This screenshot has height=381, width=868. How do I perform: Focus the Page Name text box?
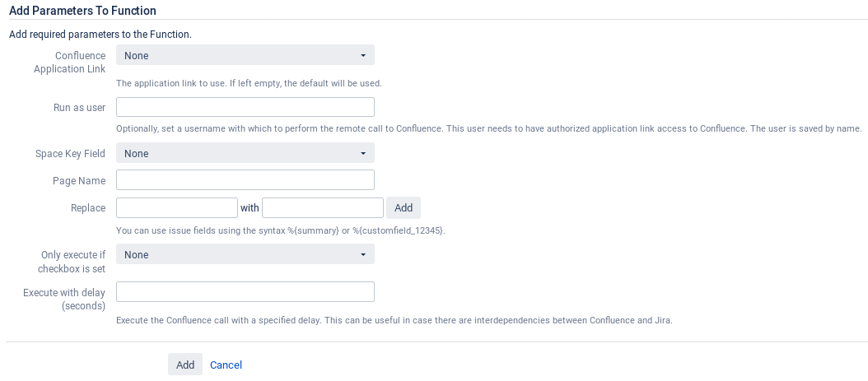(x=245, y=179)
